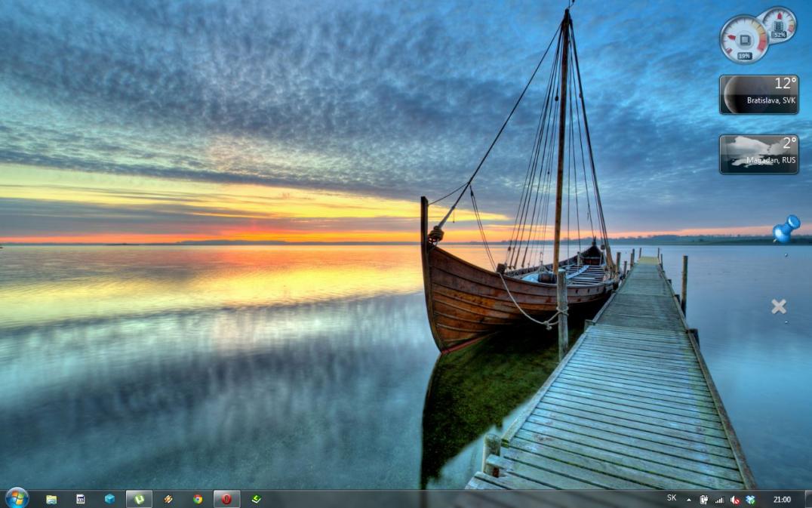Click the blue cube taskbar icon
The width and height of the screenshot is (812, 508).
(109, 499)
